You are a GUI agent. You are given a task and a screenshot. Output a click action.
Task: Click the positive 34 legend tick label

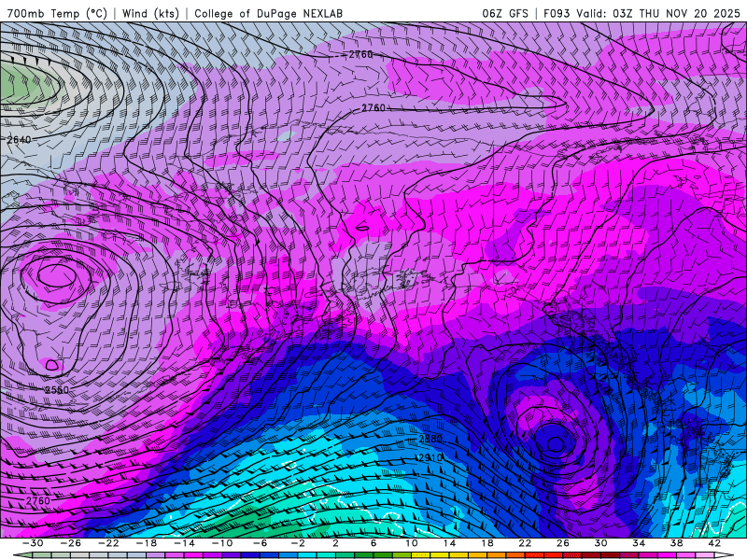tap(639, 543)
